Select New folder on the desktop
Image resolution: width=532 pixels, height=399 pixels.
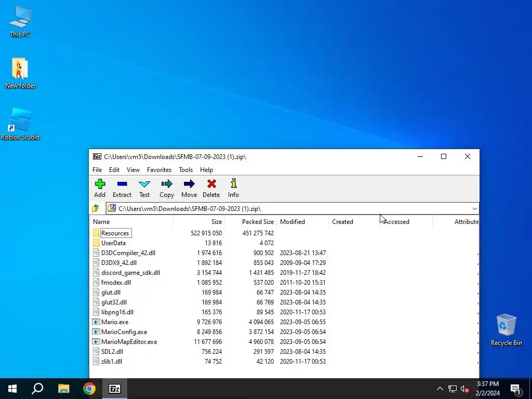[20, 73]
